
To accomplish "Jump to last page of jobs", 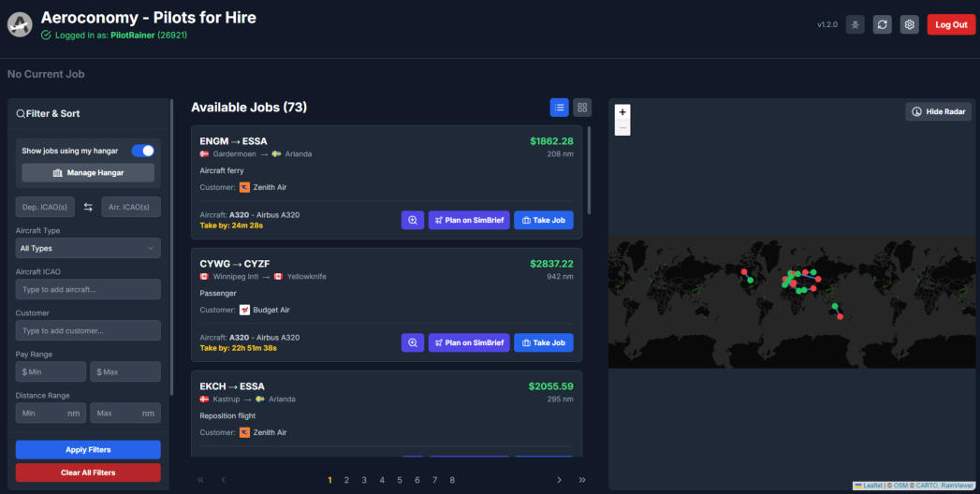I will 582,480.
